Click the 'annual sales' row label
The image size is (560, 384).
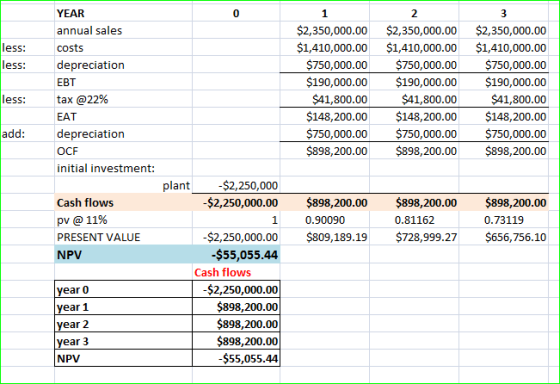[x=89, y=31]
